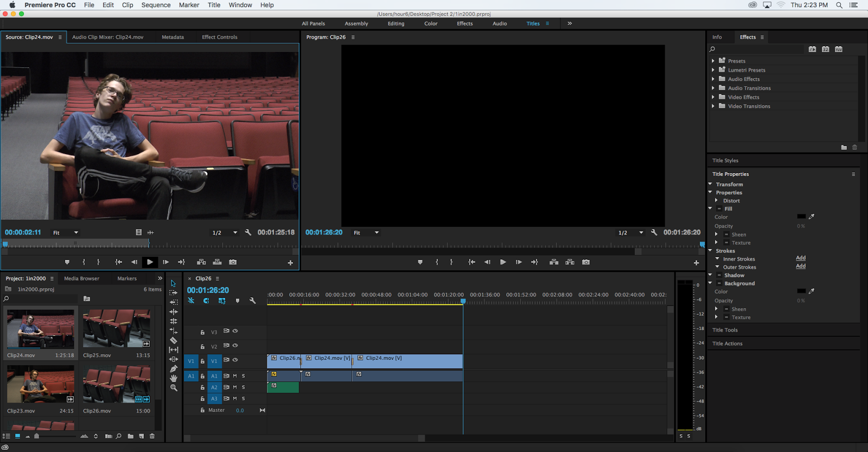Image resolution: width=868 pixels, height=452 pixels.
Task: Open Title Tools panel header
Action: (x=725, y=330)
